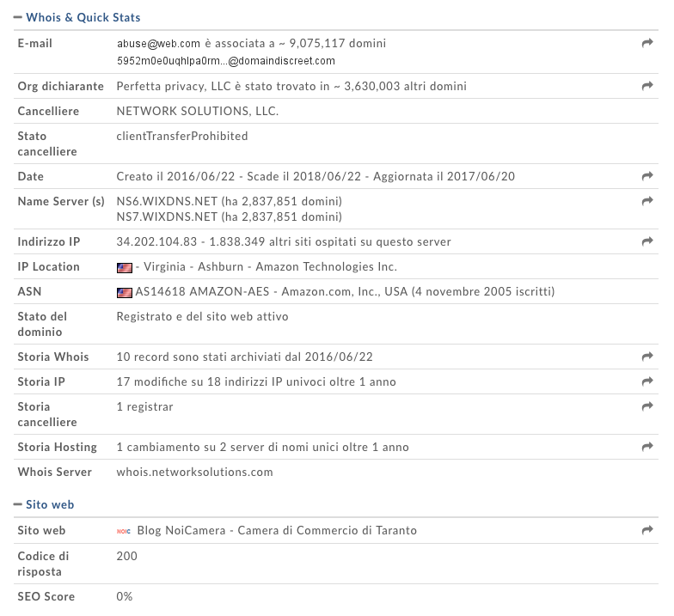
Task: Click the arrow icon beside Org dichiarante
Action: point(647,86)
